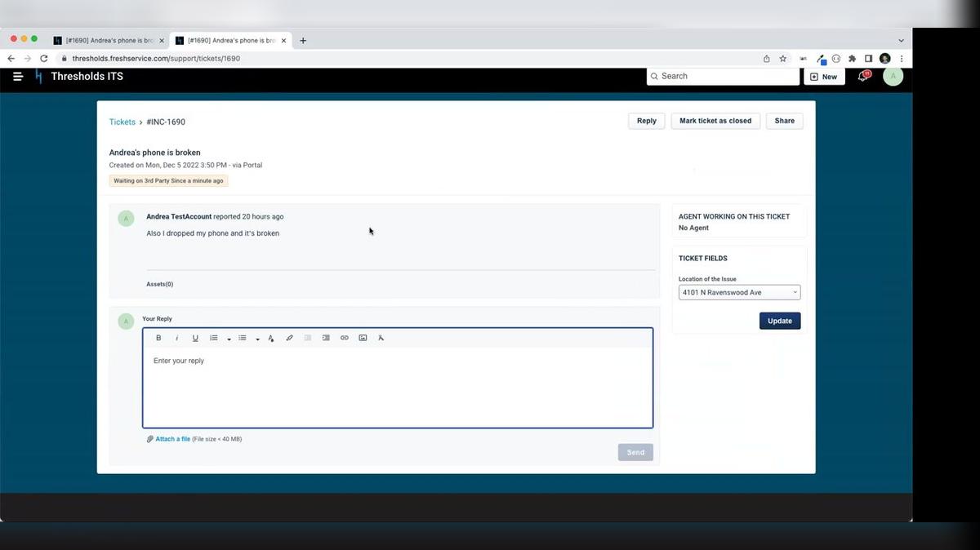
Task: Click the ticket title Andrea's phone is broken
Action: coord(155,153)
